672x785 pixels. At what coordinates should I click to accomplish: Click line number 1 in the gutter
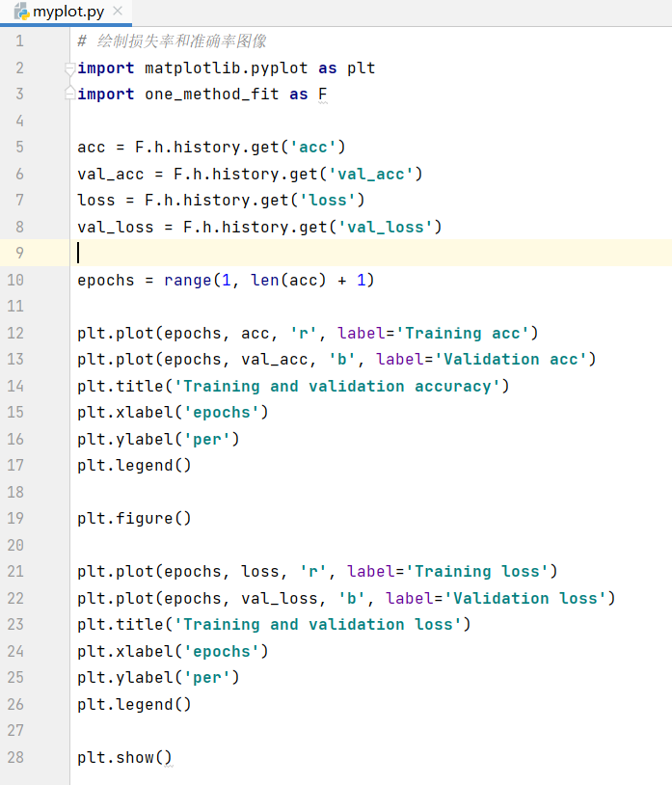(19, 41)
